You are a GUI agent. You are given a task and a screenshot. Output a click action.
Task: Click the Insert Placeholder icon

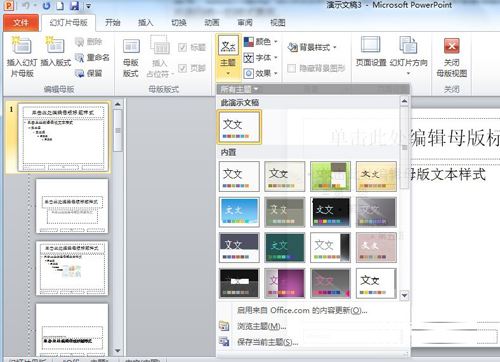160,45
